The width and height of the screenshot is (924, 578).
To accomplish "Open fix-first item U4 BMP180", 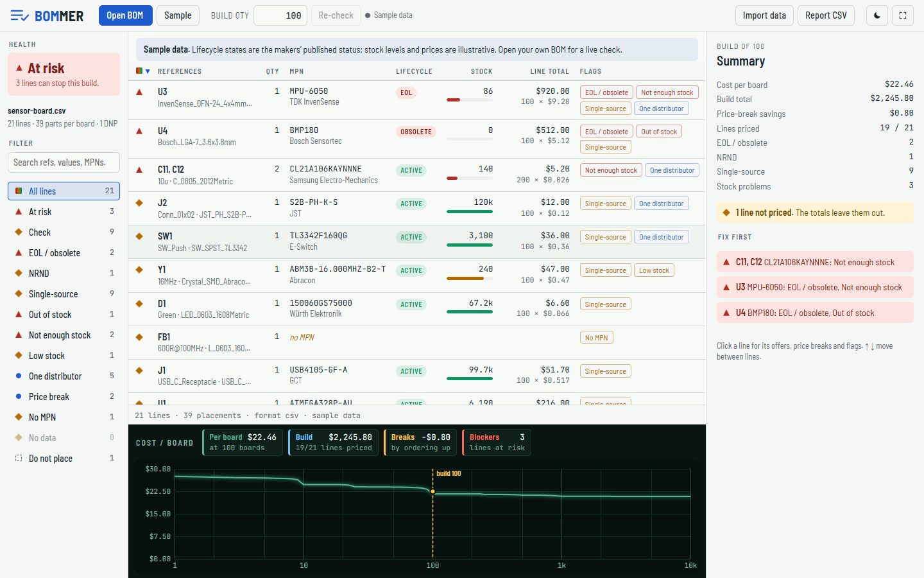I will [815, 313].
